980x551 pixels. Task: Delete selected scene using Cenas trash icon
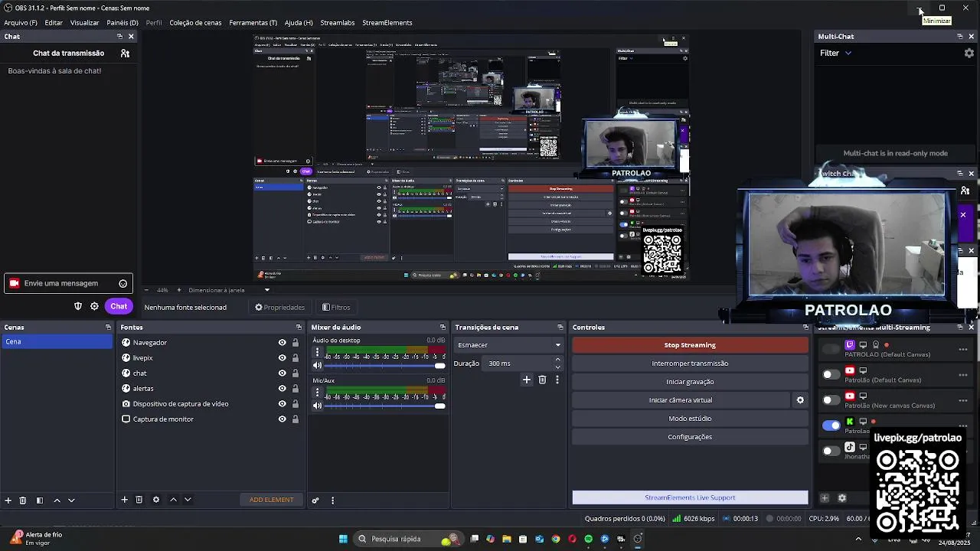[x=23, y=500]
